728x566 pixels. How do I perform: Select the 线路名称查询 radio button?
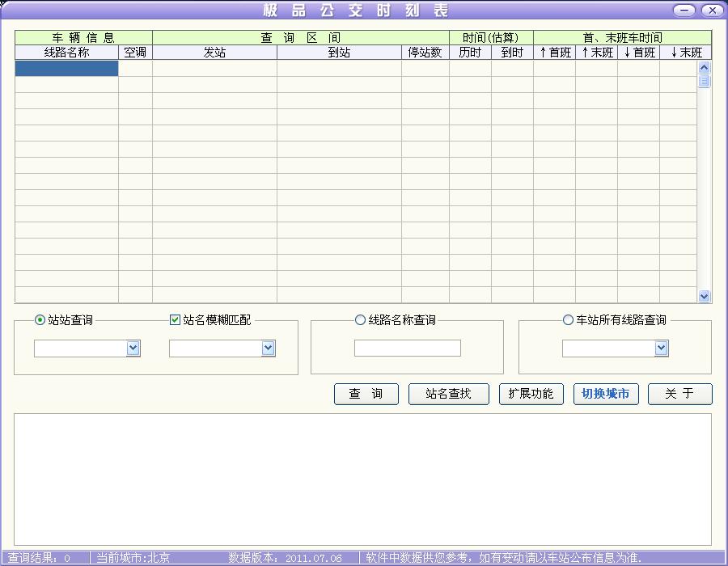(360, 320)
